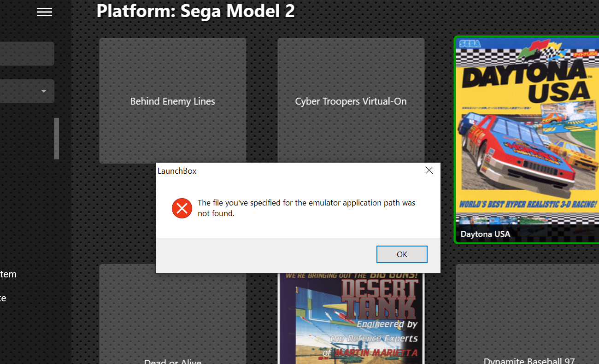Select the Dead or Alive tile
This screenshot has width=599, height=364.
click(x=173, y=314)
